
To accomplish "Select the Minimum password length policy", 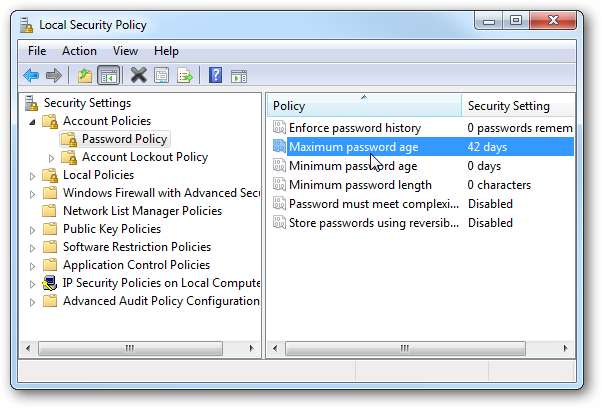I will pos(359,185).
